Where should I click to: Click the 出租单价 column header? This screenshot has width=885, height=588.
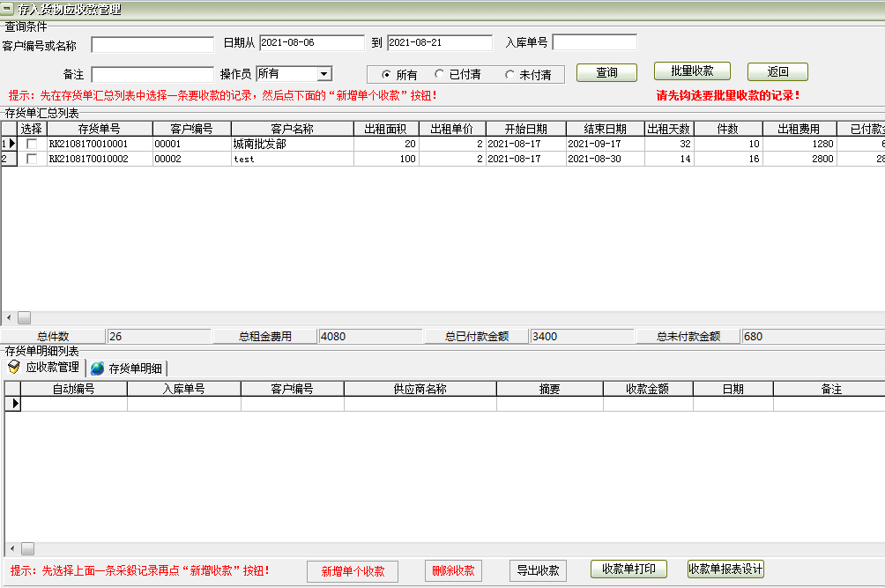(452, 129)
